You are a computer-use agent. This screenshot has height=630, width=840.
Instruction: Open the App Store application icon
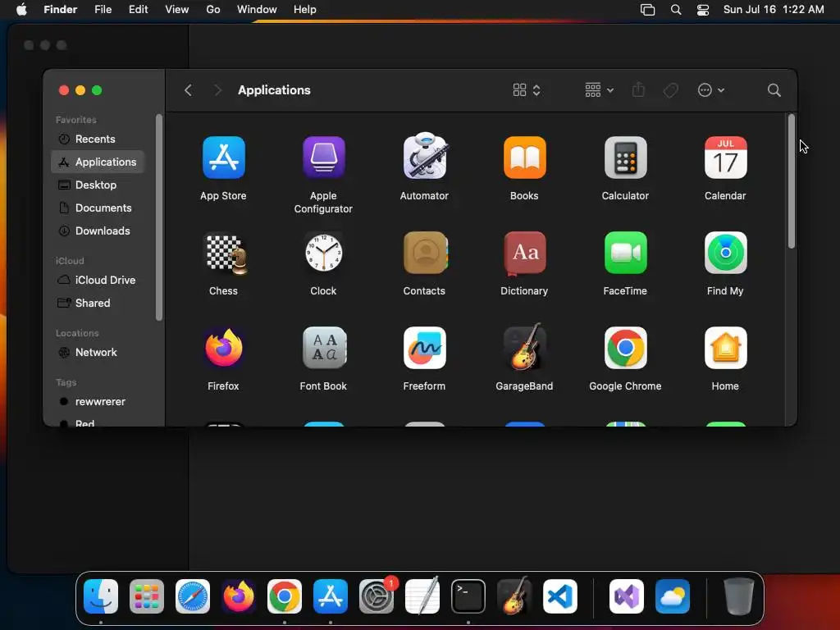[223, 157]
